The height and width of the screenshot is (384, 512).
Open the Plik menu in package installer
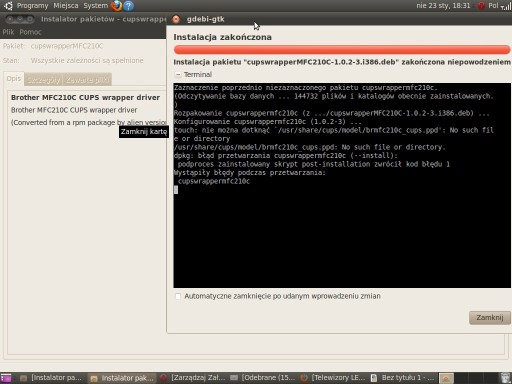pyautogui.click(x=8, y=32)
